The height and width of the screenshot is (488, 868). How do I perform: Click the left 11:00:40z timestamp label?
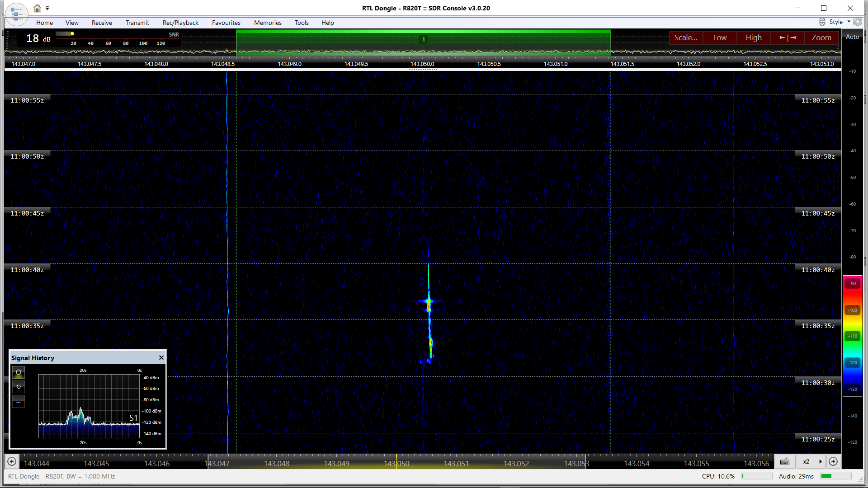(x=27, y=270)
